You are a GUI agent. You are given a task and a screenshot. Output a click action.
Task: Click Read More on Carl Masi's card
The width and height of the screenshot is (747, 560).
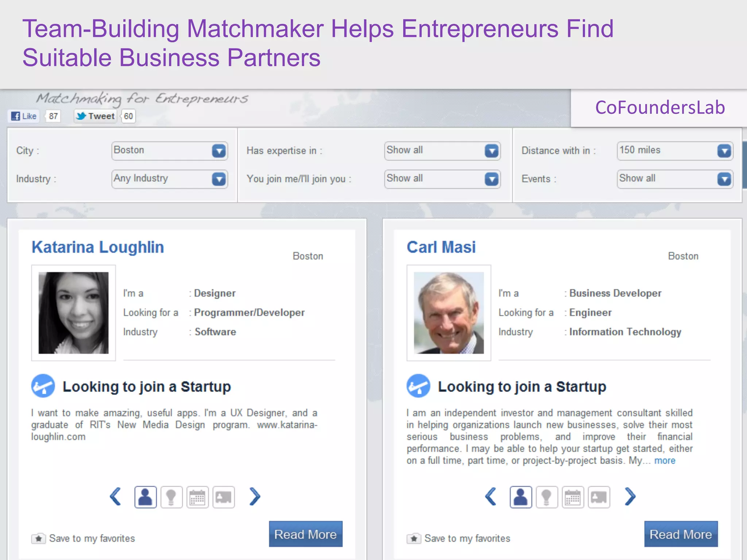click(x=681, y=534)
